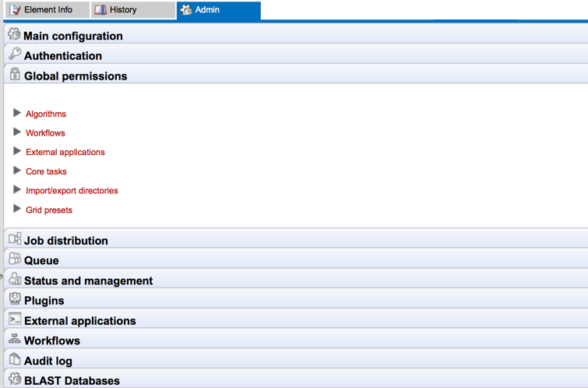Open the Queue section
This screenshot has width=588, height=388.
pos(296,259)
